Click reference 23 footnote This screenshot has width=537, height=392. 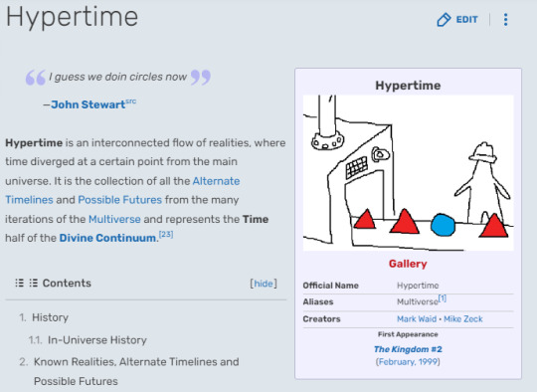pos(166,235)
